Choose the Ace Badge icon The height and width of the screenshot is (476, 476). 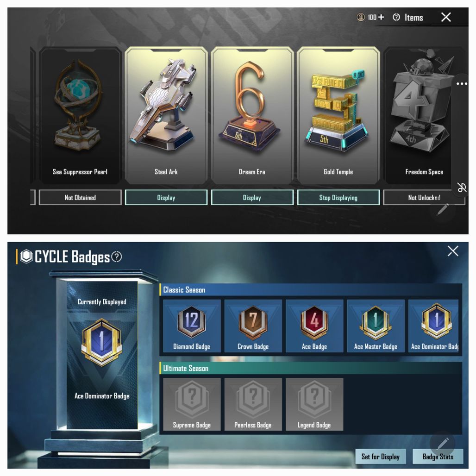coord(314,322)
